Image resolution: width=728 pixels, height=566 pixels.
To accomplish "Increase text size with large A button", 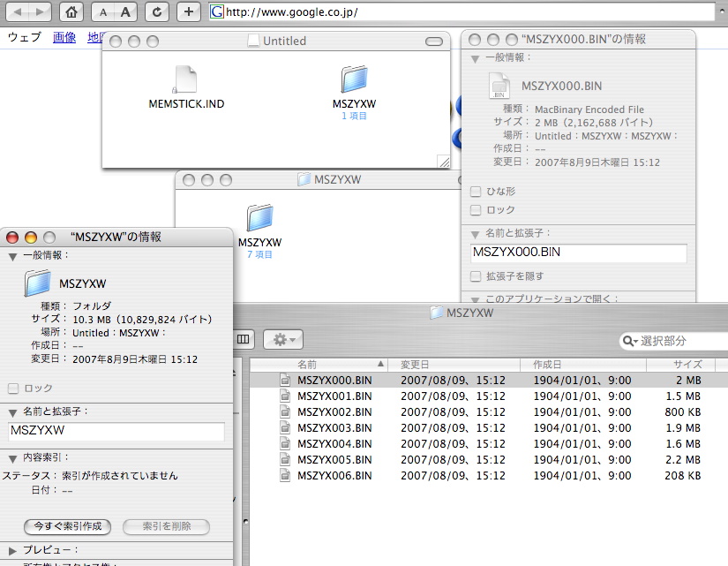I will pyautogui.click(x=125, y=12).
